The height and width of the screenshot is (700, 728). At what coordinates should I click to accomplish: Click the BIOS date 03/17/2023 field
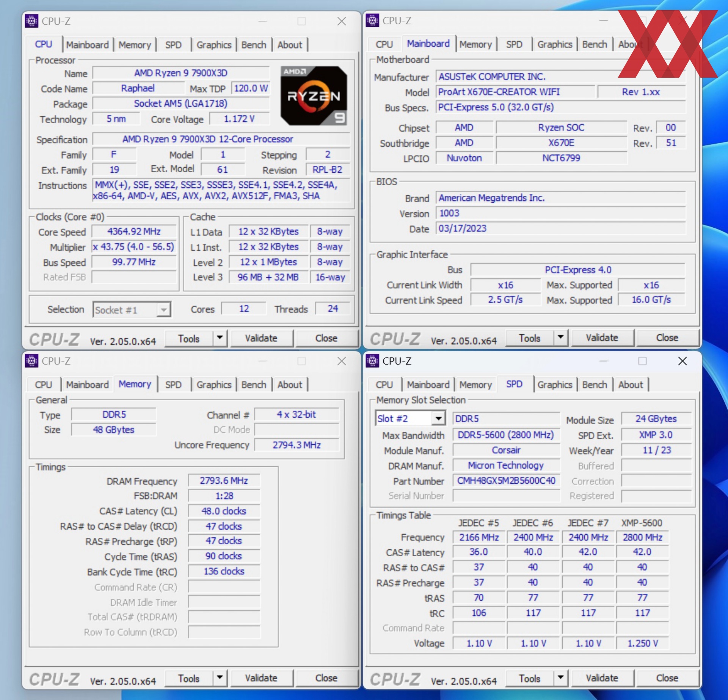[x=560, y=228]
